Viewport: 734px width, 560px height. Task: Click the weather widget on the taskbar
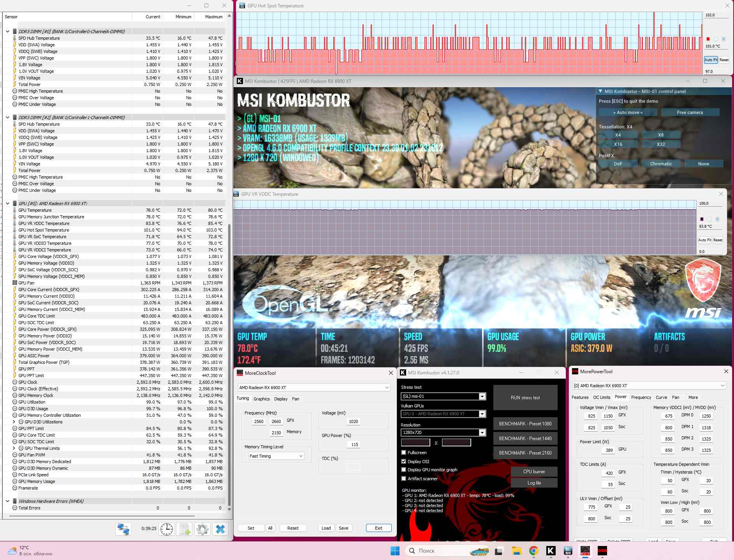(x=30, y=551)
